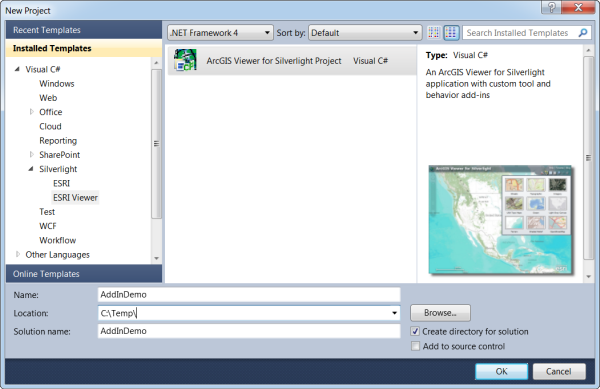600x389 pixels.
Task: Click the template tree scroll-down arrow
Action: point(156,259)
